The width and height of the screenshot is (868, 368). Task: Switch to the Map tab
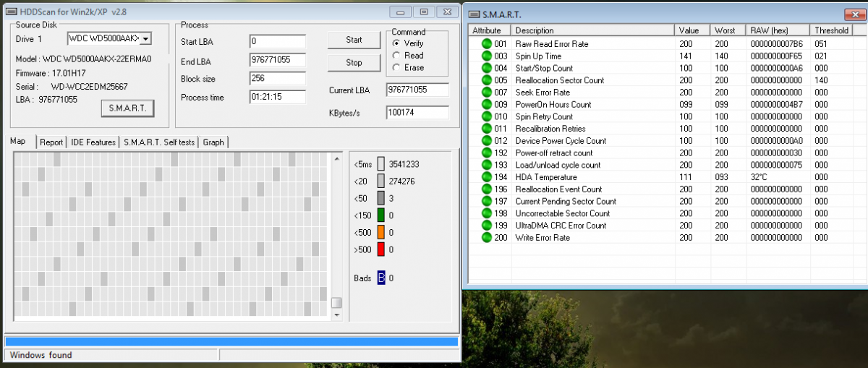19,141
